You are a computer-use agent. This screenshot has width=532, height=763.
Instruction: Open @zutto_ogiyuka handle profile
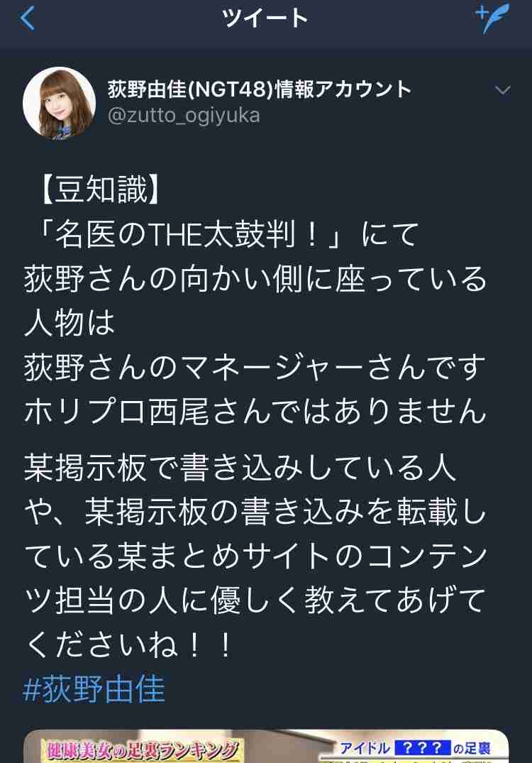(184, 116)
